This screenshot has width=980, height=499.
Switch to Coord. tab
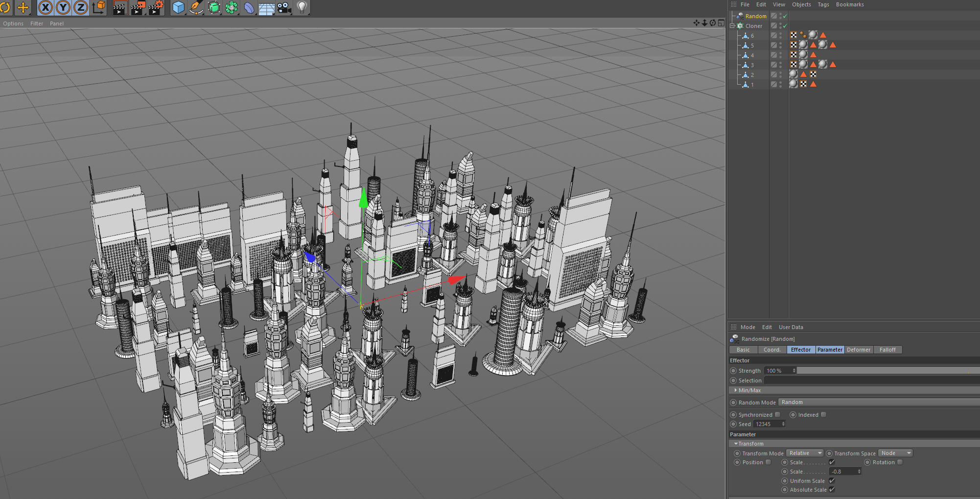(772, 350)
